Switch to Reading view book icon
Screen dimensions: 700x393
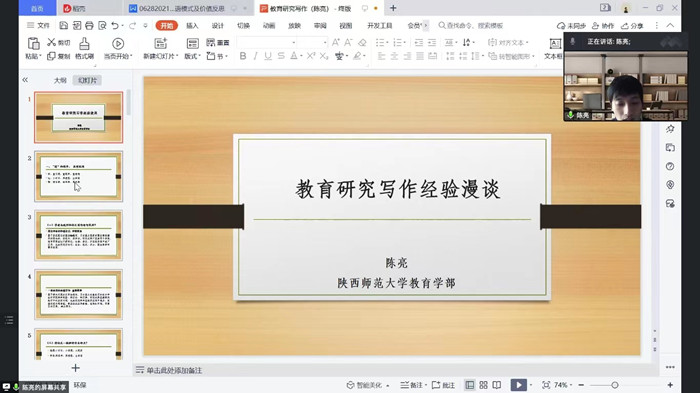pyautogui.click(x=496, y=385)
